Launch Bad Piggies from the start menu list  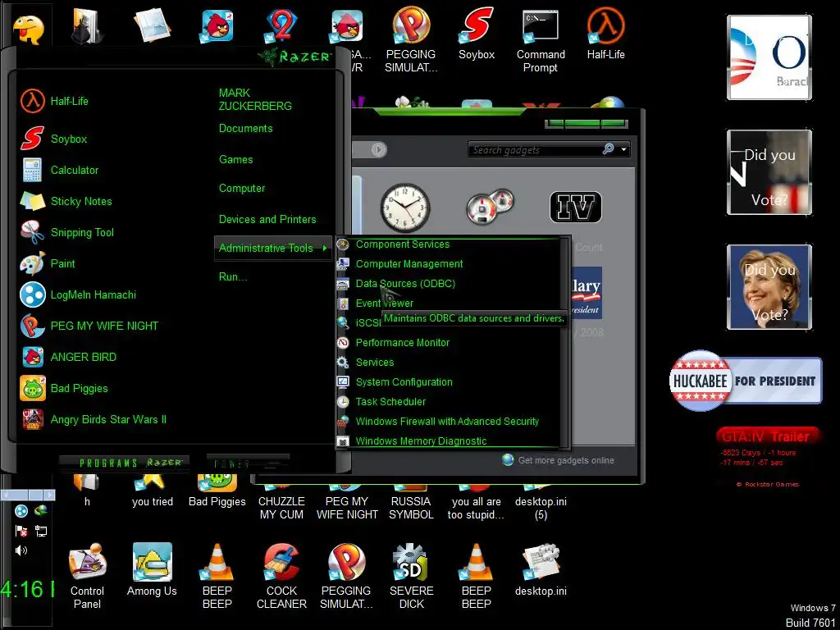(x=64, y=388)
